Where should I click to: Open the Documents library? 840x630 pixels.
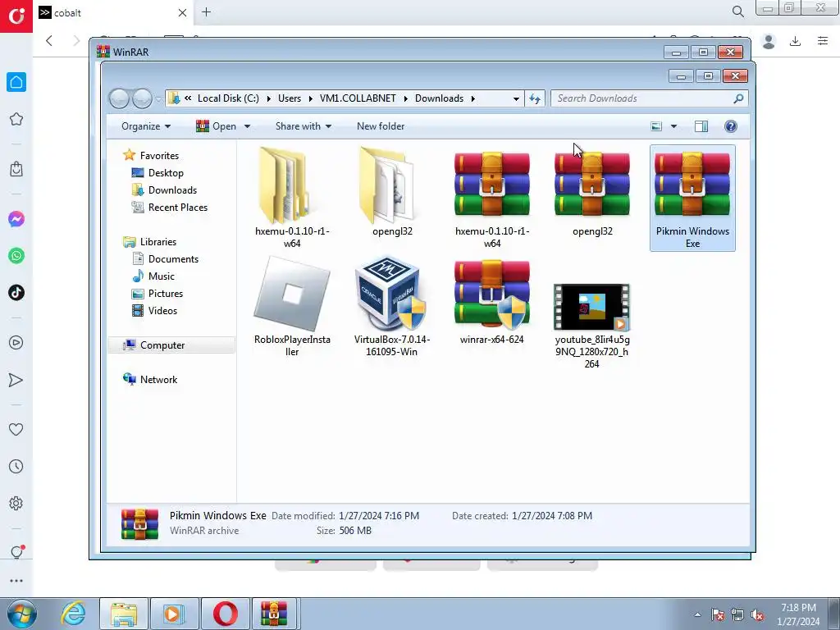click(x=173, y=258)
